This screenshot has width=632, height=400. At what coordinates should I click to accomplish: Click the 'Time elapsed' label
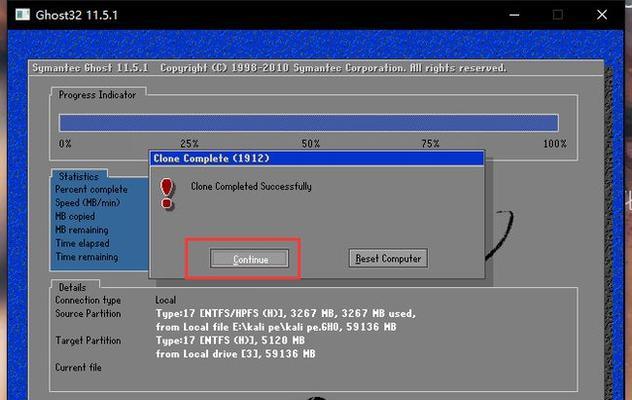click(x=82, y=243)
